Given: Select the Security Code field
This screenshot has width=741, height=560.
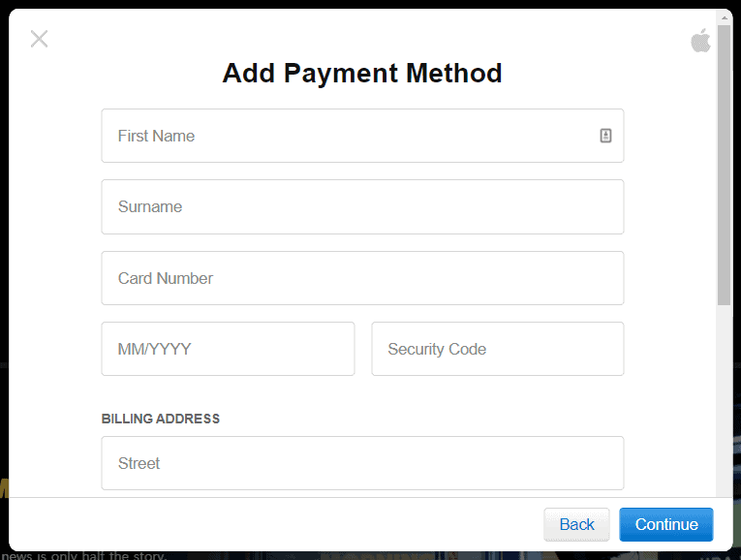Looking at the screenshot, I should (498, 349).
